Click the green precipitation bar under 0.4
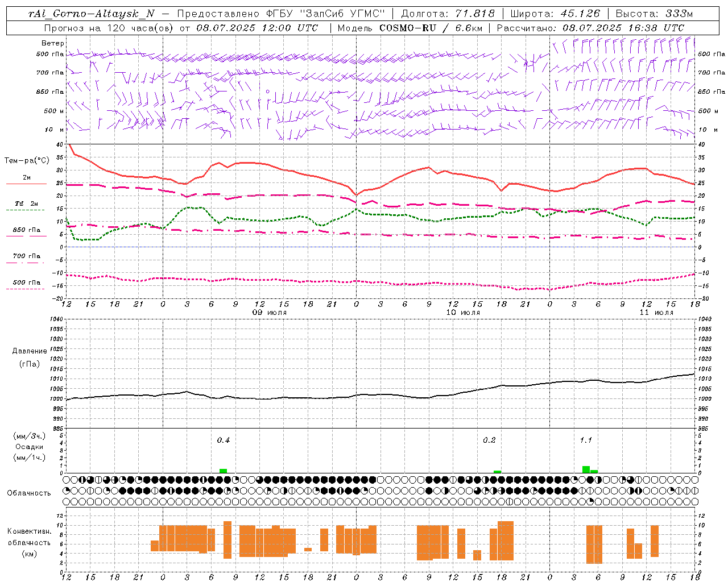The image size is (728, 582). pyautogui.click(x=224, y=471)
